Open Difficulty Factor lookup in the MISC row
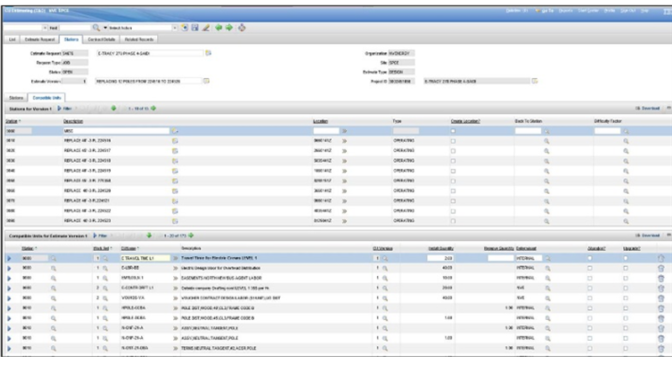Screen dimensions: 672x372 [x=626, y=131]
